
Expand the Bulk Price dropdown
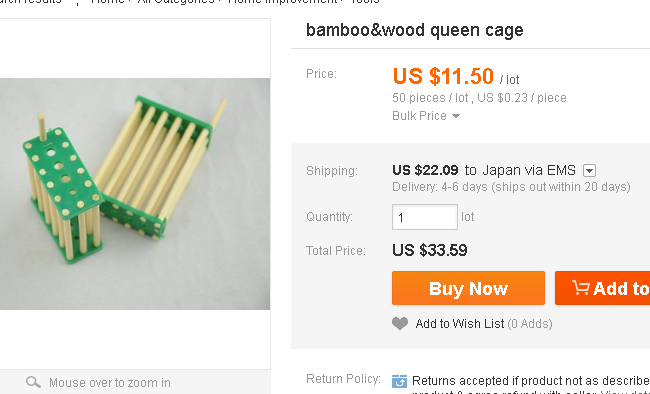click(426, 116)
